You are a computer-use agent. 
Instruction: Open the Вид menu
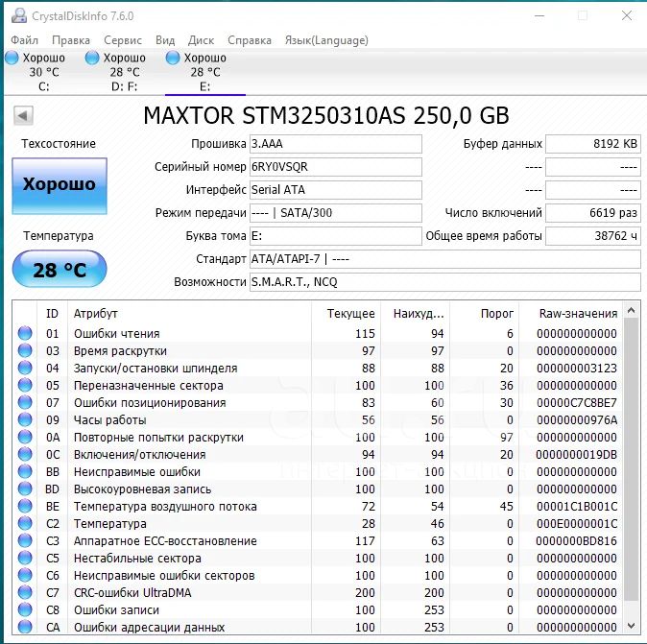click(x=165, y=40)
